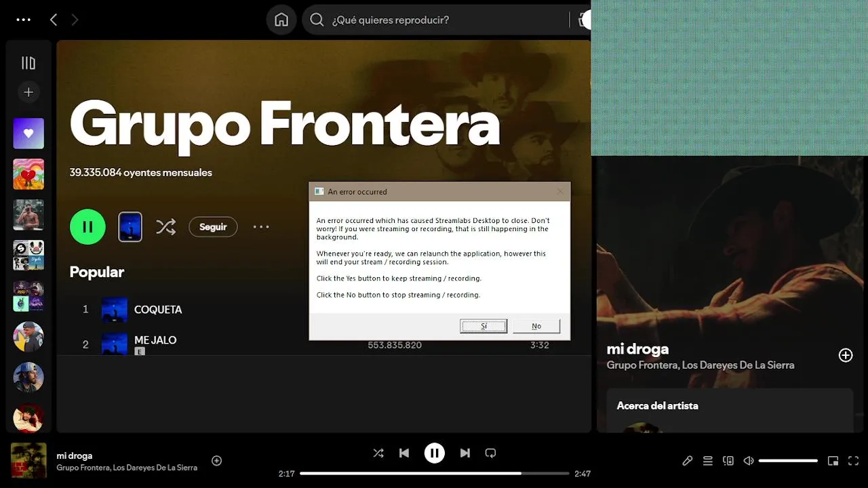Open the Home page icon

[281, 20]
